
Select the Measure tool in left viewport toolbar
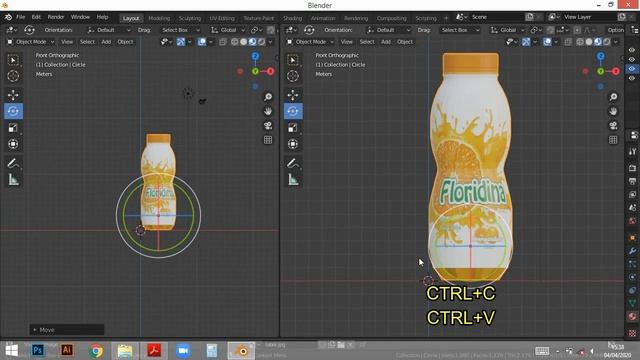tap(13, 180)
